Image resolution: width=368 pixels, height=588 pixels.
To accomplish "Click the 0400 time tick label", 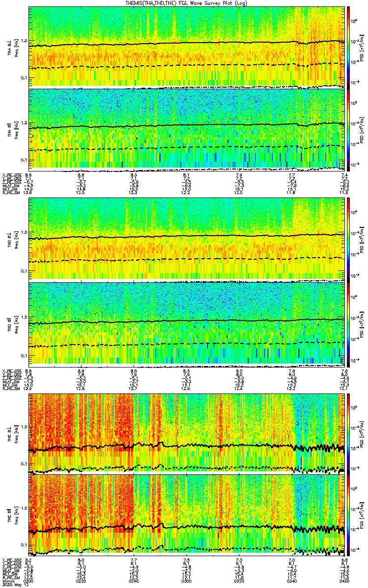I will point(344,581).
